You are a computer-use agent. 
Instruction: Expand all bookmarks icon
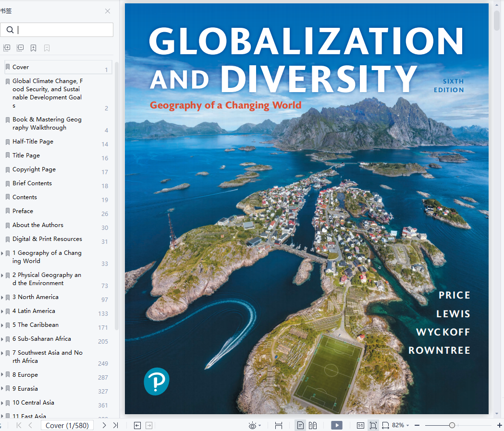(x=7, y=48)
